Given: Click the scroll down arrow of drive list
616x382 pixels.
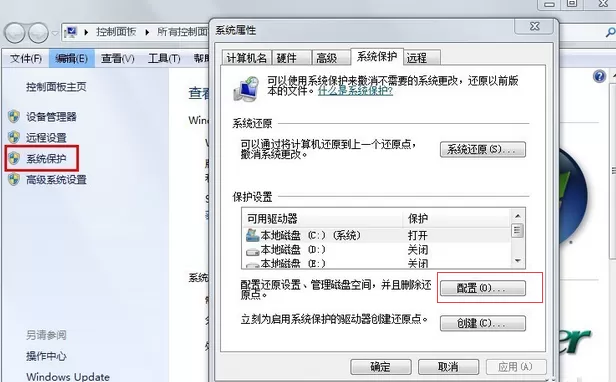Looking at the screenshot, I should point(517,261).
